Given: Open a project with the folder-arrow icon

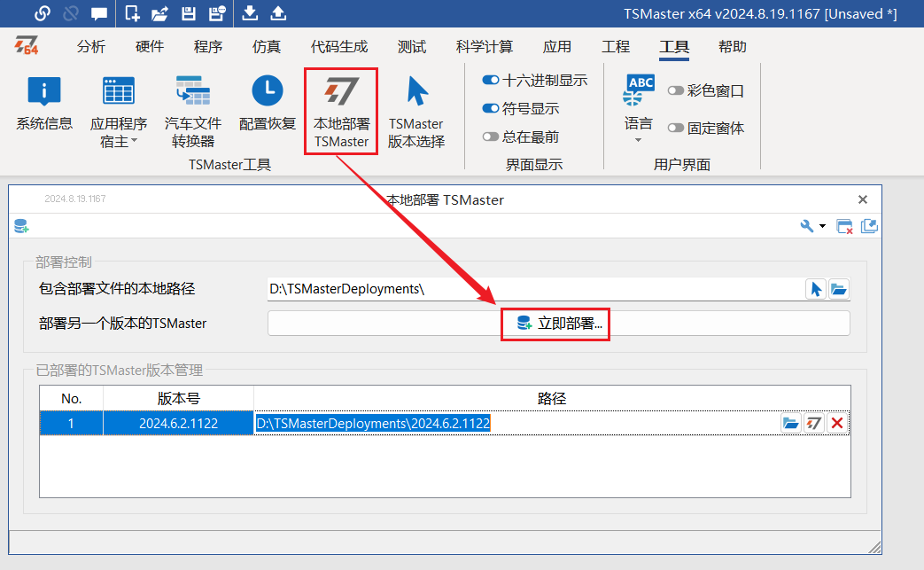Looking at the screenshot, I should [159, 13].
